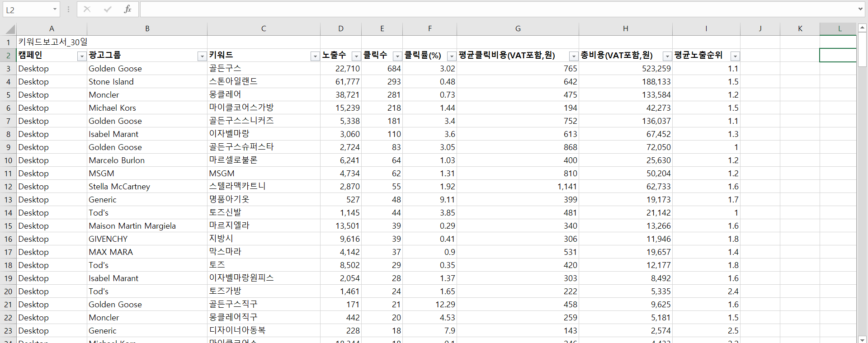Click the Enter checkmark icon in formula bar

pyautogui.click(x=108, y=9)
